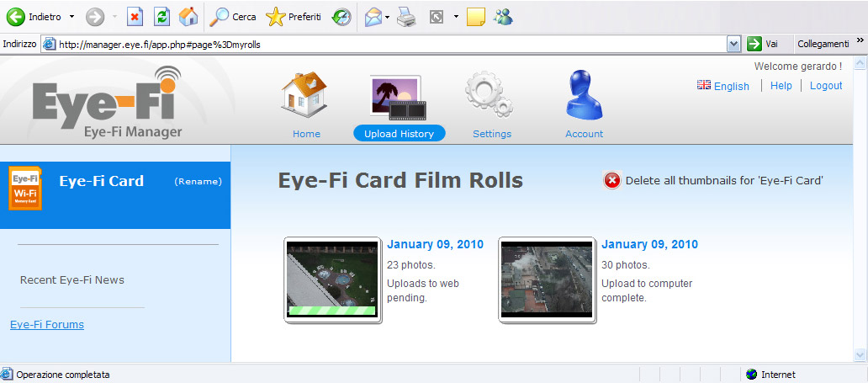Click 'Uploads to web pending.' text

point(423,290)
